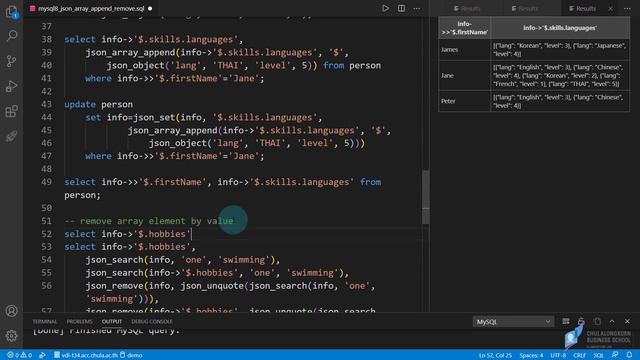Select the second Results tab
This screenshot has width=640, height=360.
[525, 8]
